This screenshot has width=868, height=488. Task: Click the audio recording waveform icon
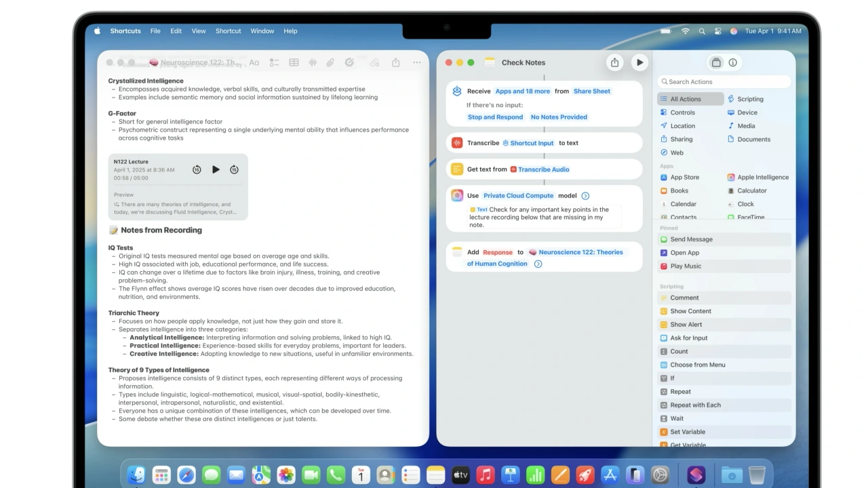click(313, 62)
